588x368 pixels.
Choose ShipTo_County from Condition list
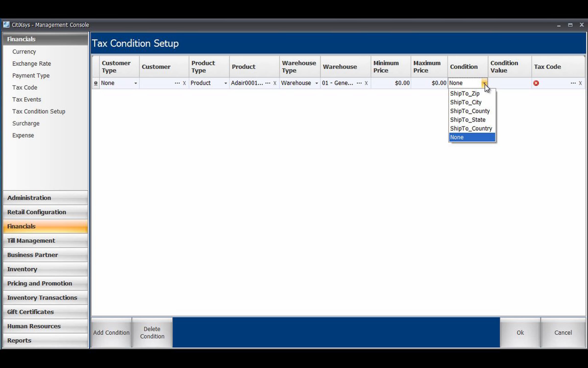470,111
